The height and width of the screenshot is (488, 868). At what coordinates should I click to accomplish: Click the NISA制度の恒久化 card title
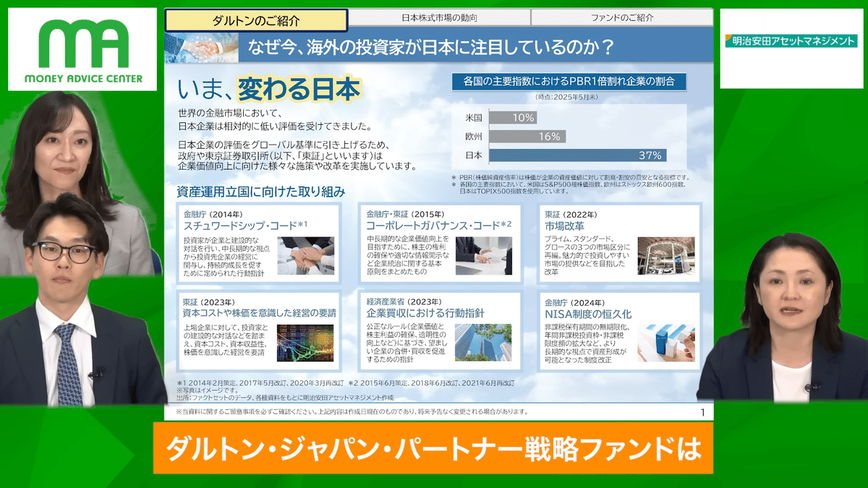pos(588,314)
